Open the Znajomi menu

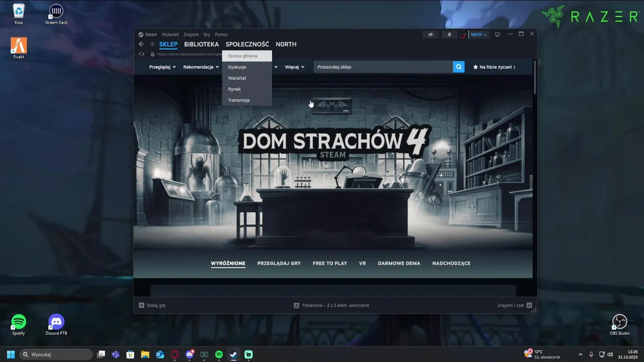pyautogui.click(x=191, y=35)
